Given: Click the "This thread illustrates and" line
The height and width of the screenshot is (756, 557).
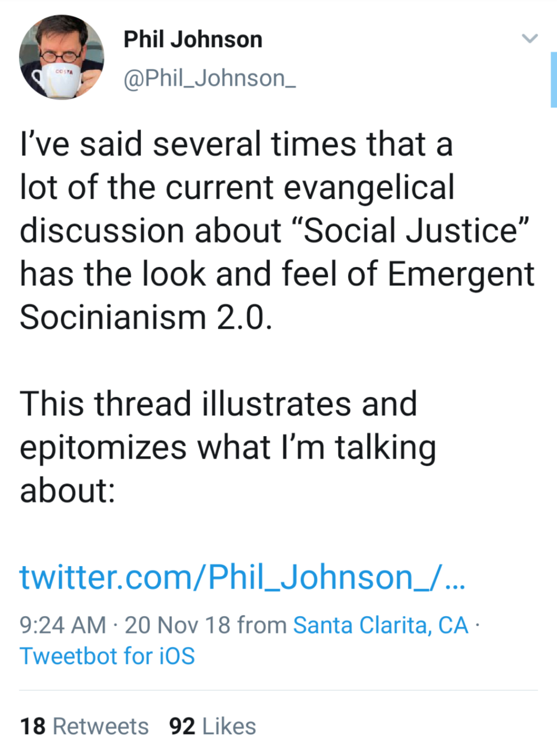Looking at the screenshot, I should pyautogui.click(x=218, y=404).
